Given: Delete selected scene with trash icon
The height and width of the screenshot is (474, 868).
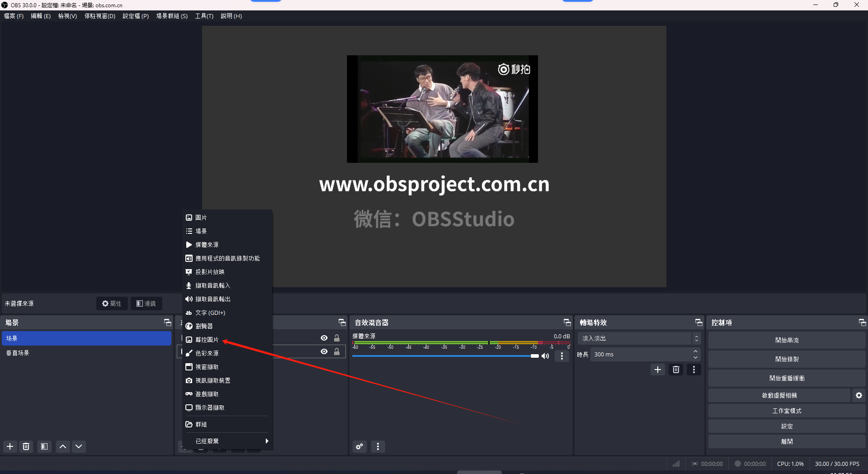Looking at the screenshot, I should 26,446.
